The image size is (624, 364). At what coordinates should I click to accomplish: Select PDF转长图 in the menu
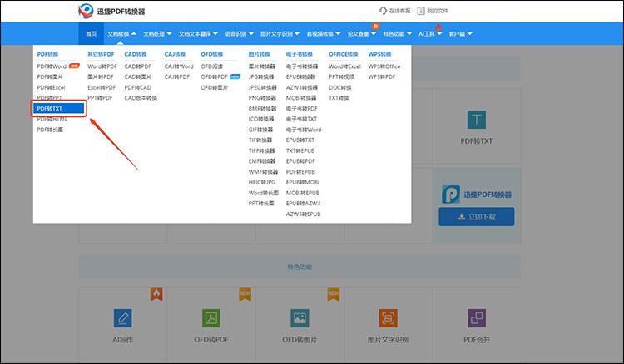(50, 130)
